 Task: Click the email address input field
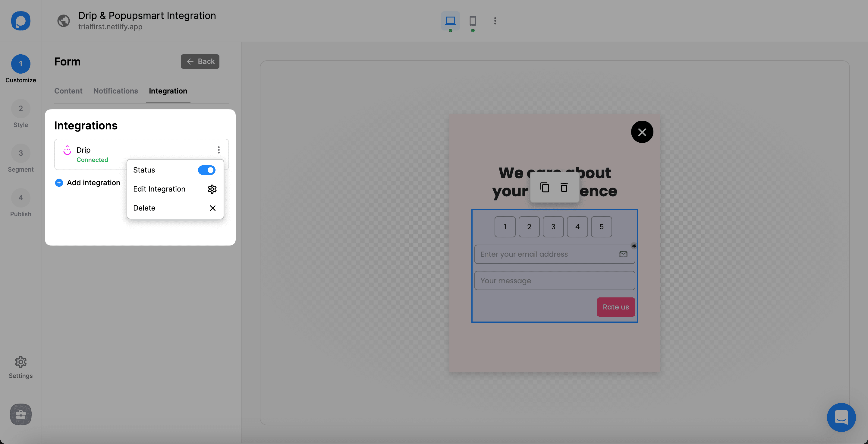pyautogui.click(x=554, y=254)
